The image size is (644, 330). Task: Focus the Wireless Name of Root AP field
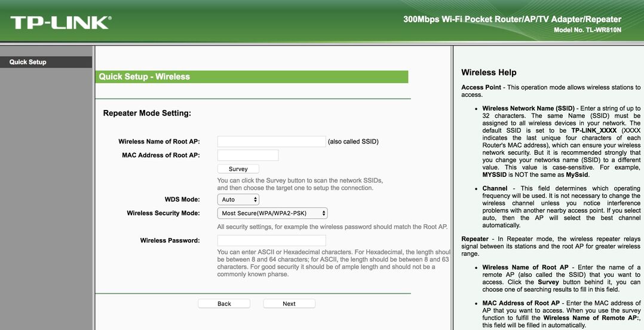(x=271, y=142)
